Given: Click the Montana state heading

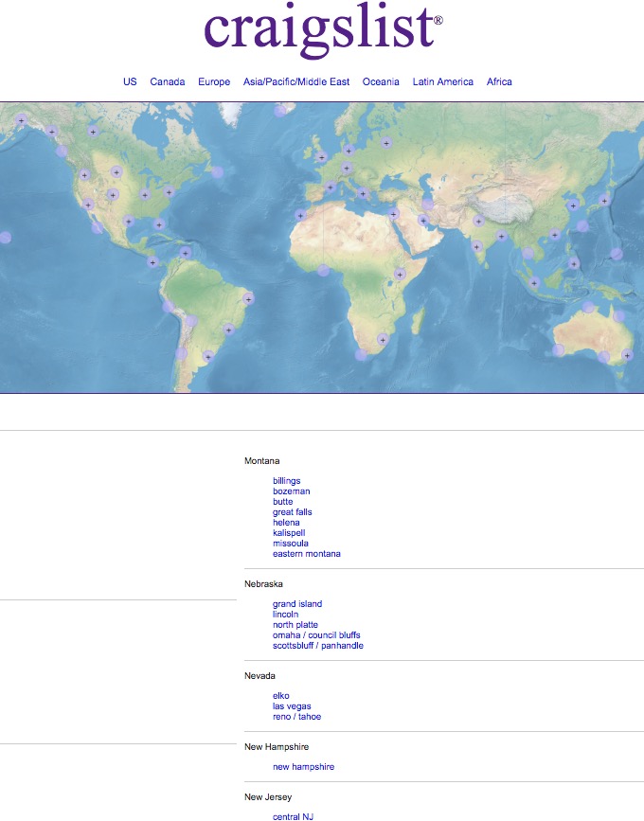Looking at the screenshot, I should click(261, 461).
